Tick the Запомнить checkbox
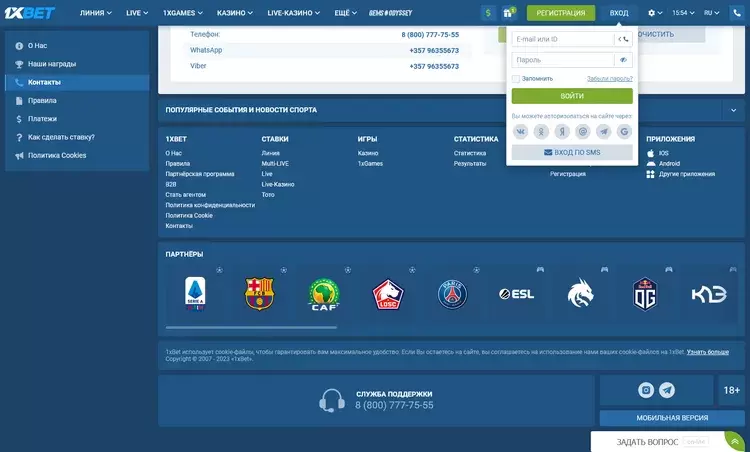 pos(516,78)
